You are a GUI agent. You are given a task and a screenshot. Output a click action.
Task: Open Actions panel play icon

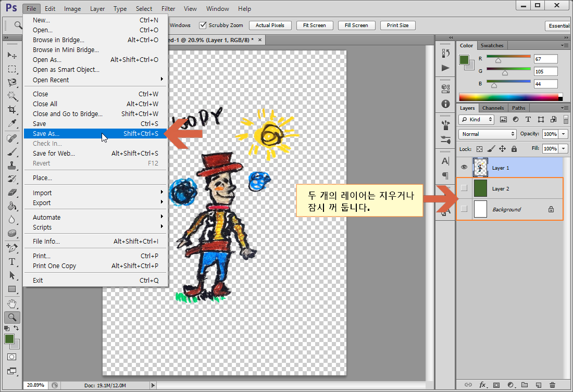pyautogui.click(x=445, y=68)
